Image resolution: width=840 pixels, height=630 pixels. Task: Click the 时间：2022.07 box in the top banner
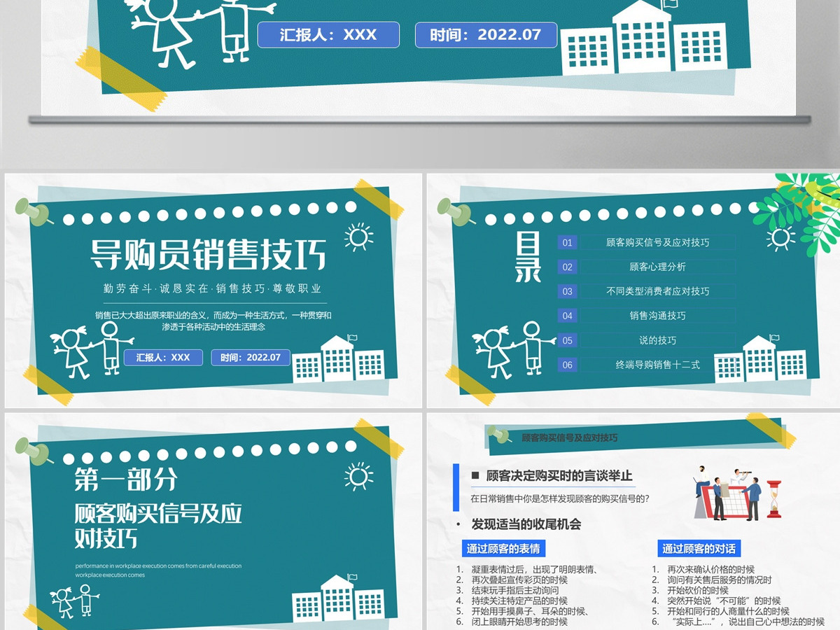point(486,34)
